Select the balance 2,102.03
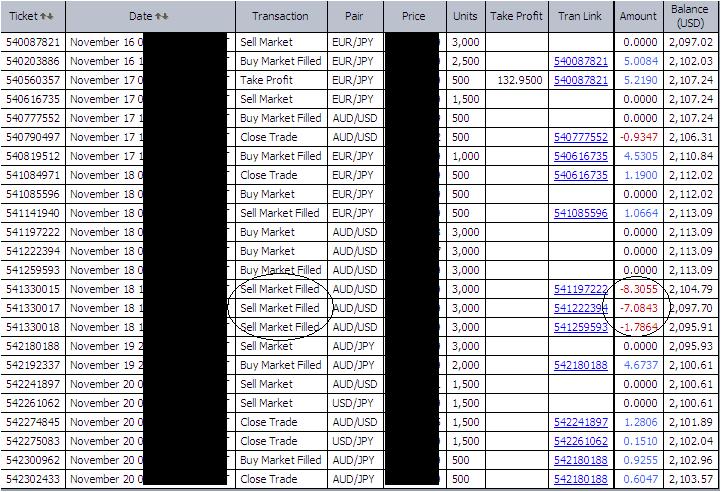 [x=691, y=61]
